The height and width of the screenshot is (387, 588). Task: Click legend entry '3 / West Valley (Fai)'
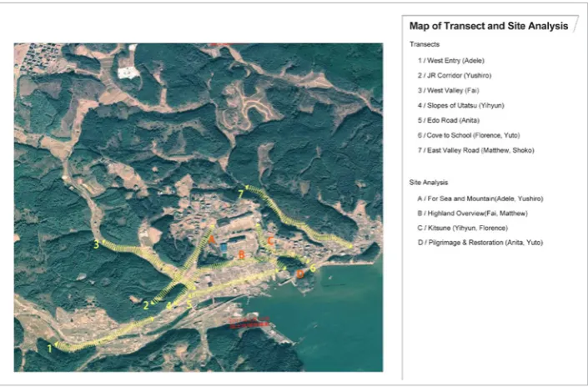(x=448, y=90)
